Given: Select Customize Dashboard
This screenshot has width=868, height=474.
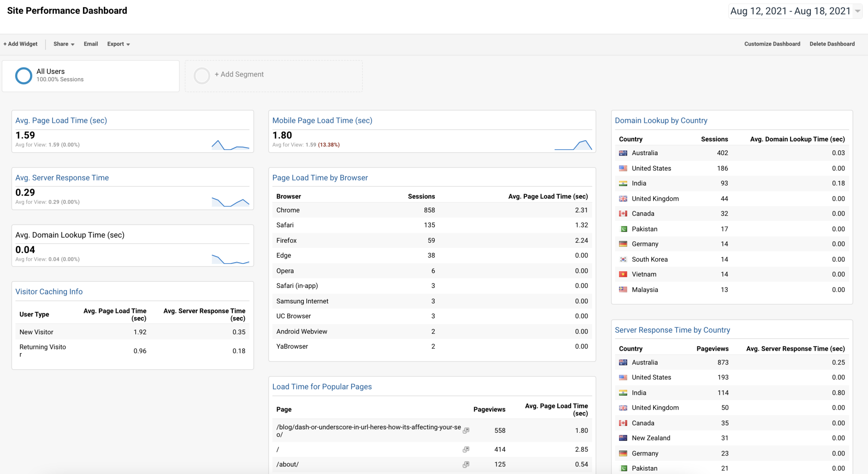Looking at the screenshot, I should (772, 44).
